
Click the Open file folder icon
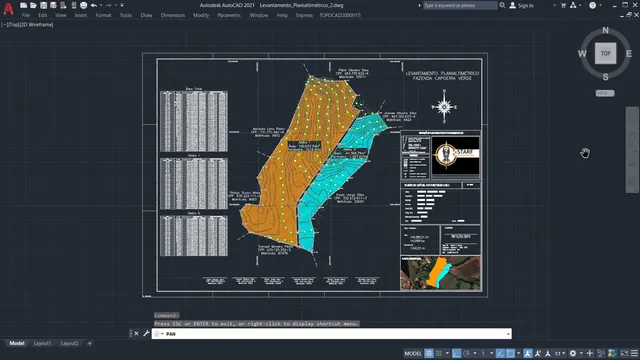pos(33,5)
